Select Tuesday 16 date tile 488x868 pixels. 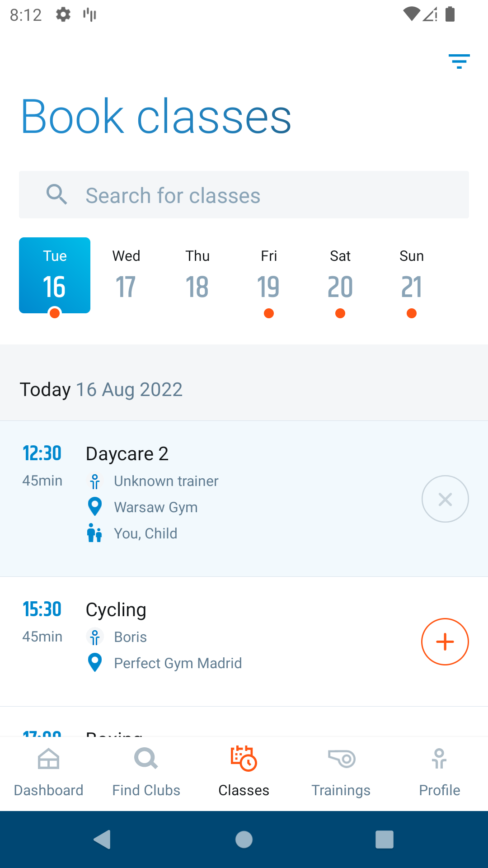55,276
